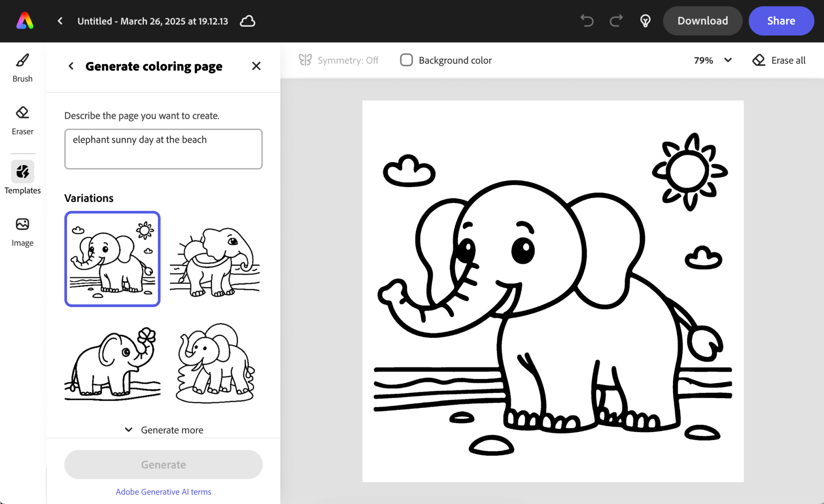Click the Adobe Express home logo

tap(25, 21)
